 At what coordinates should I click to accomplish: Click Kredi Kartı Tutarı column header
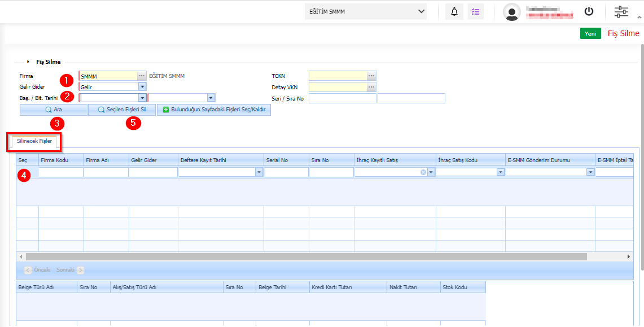(x=348, y=287)
